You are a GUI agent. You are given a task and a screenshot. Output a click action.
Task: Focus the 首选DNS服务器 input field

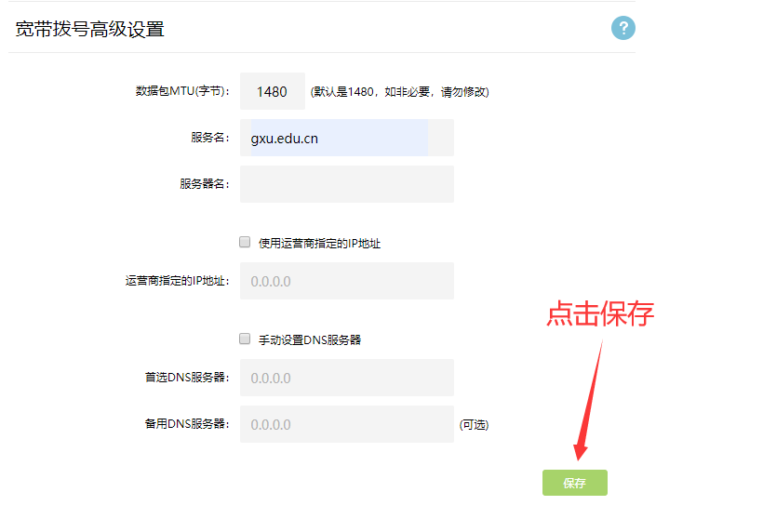(x=346, y=378)
